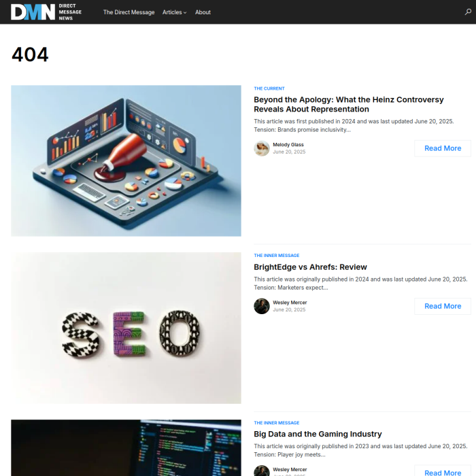Click the 404 page heading
This screenshot has height=476, width=476.
[30, 54]
